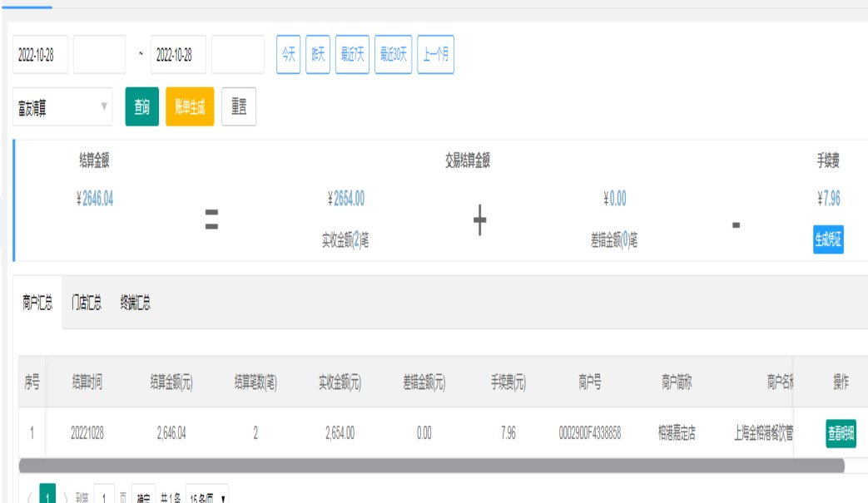Screen dimensions: 868x503
Task: Apply the 最近30天 date range filter
Action: tap(394, 55)
